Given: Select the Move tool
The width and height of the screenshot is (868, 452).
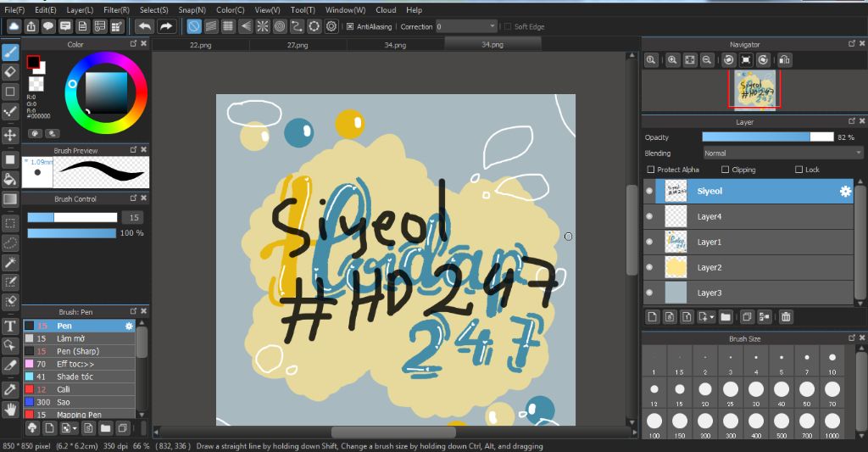Looking at the screenshot, I should (10, 135).
